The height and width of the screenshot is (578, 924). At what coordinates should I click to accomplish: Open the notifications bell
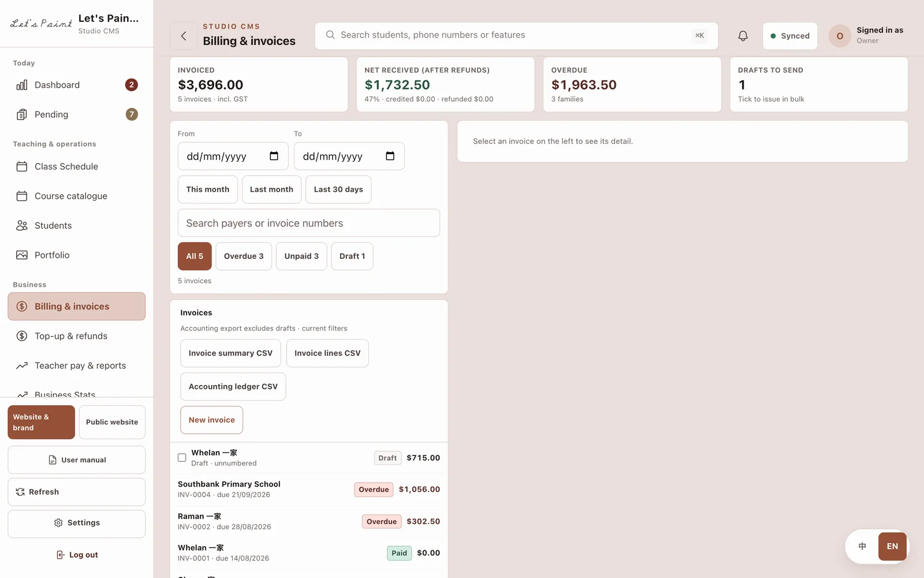743,36
